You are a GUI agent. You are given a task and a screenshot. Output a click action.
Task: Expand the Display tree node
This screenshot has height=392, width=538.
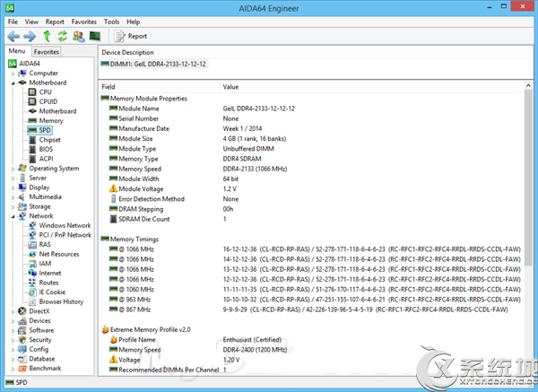coord(13,187)
